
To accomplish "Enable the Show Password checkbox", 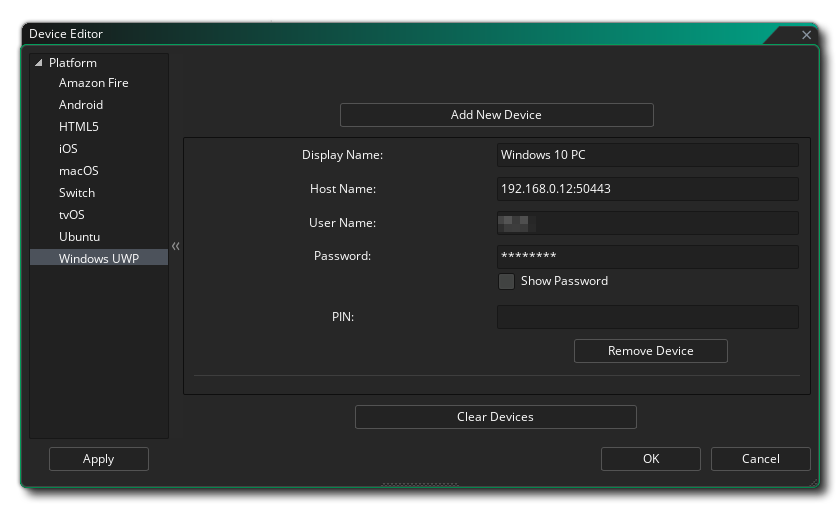I will click(x=506, y=282).
